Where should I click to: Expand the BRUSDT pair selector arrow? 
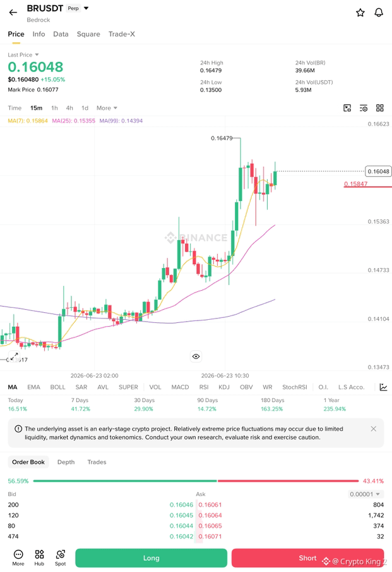click(86, 8)
